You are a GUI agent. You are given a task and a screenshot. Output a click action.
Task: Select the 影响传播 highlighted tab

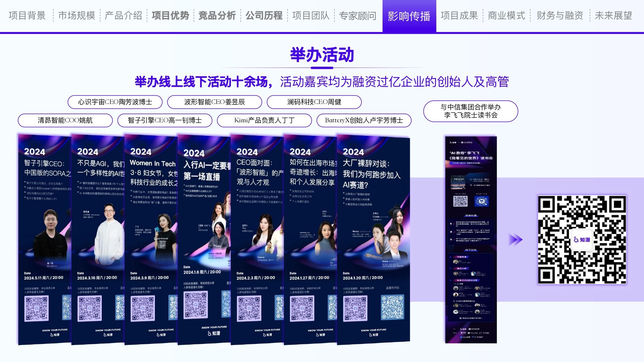(409, 16)
